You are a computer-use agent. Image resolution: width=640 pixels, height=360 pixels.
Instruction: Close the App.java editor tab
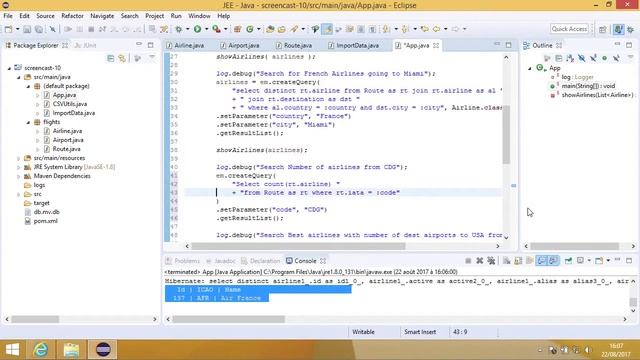click(x=436, y=45)
